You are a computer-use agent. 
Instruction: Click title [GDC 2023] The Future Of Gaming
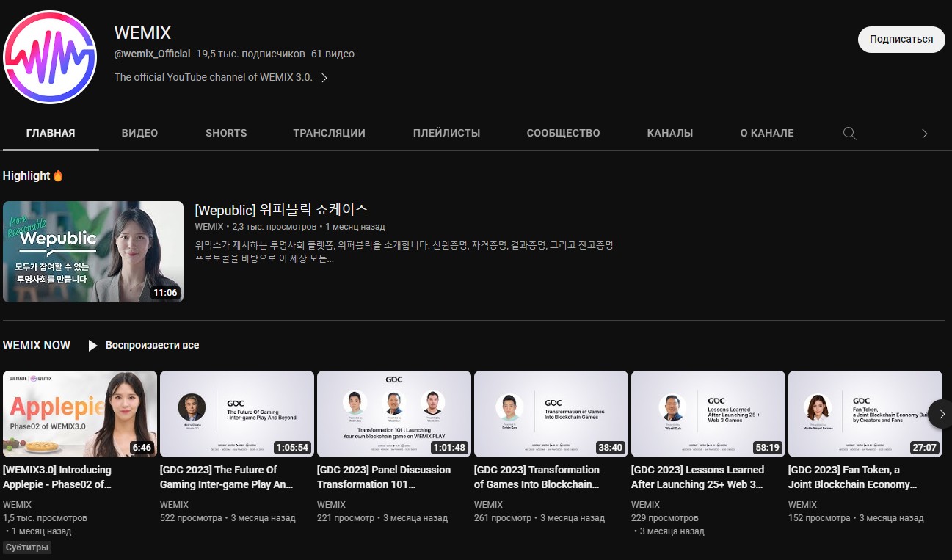(227, 477)
